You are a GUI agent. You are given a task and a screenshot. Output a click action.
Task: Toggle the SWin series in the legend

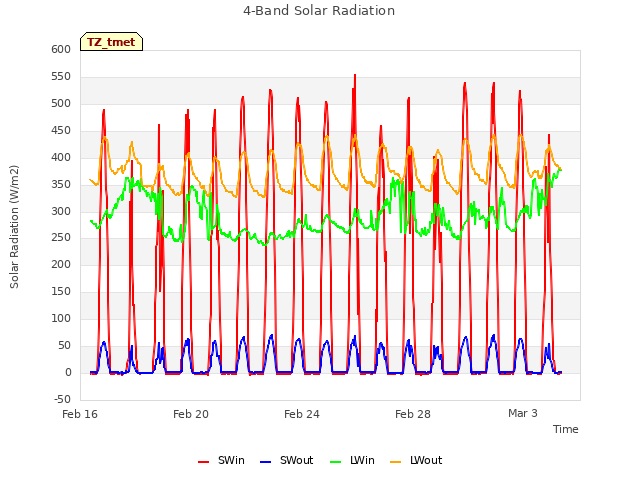221,460
